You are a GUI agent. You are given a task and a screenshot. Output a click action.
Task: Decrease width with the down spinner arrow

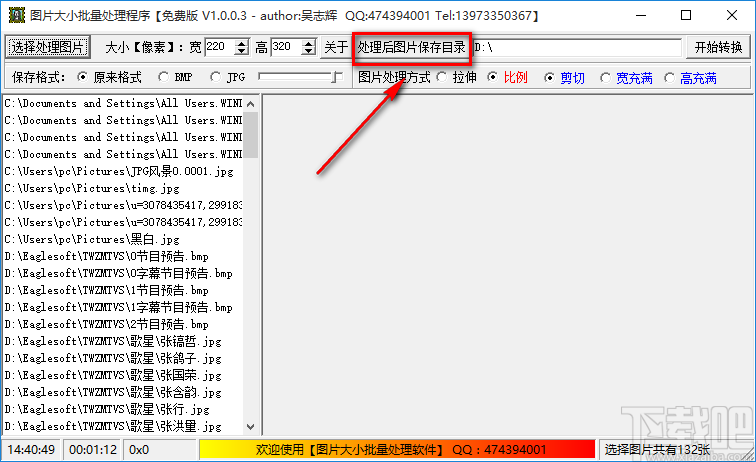242,52
